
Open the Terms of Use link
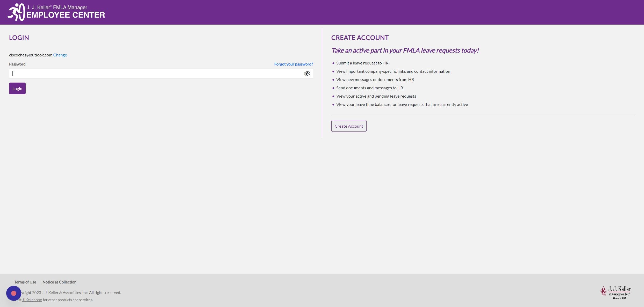(x=25, y=282)
